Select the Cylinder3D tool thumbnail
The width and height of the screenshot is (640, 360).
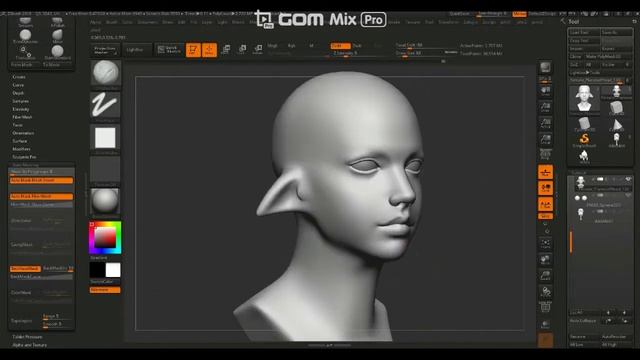point(584,124)
